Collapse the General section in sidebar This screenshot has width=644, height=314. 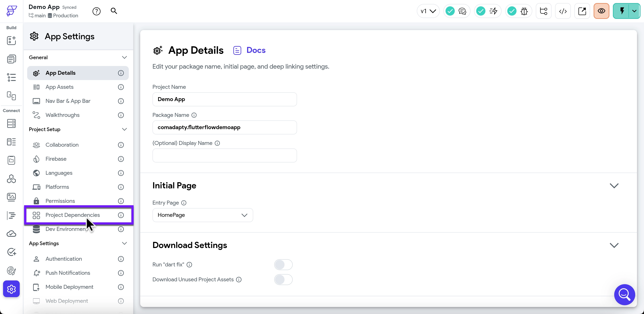point(124,57)
